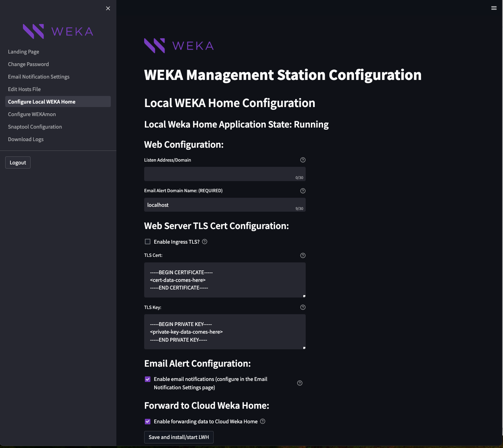Click help icon beside Cloud Weka Home forwarding
The height and width of the screenshot is (448, 503).
263,421
